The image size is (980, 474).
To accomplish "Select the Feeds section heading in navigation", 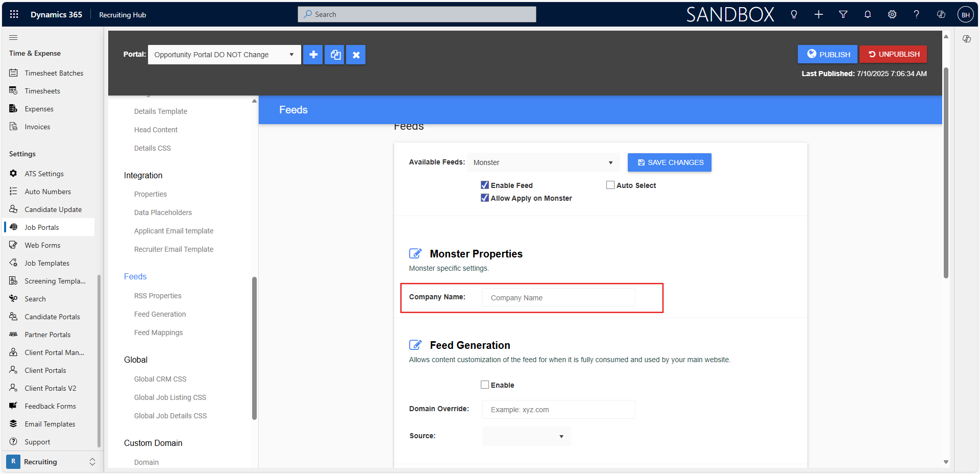I will tap(135, 276).
